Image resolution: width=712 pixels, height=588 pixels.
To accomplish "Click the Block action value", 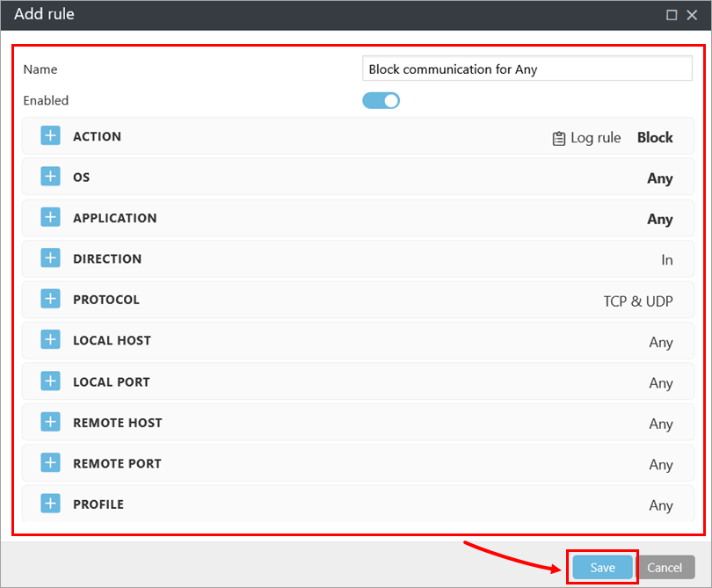I will click(x=655, y=138).
